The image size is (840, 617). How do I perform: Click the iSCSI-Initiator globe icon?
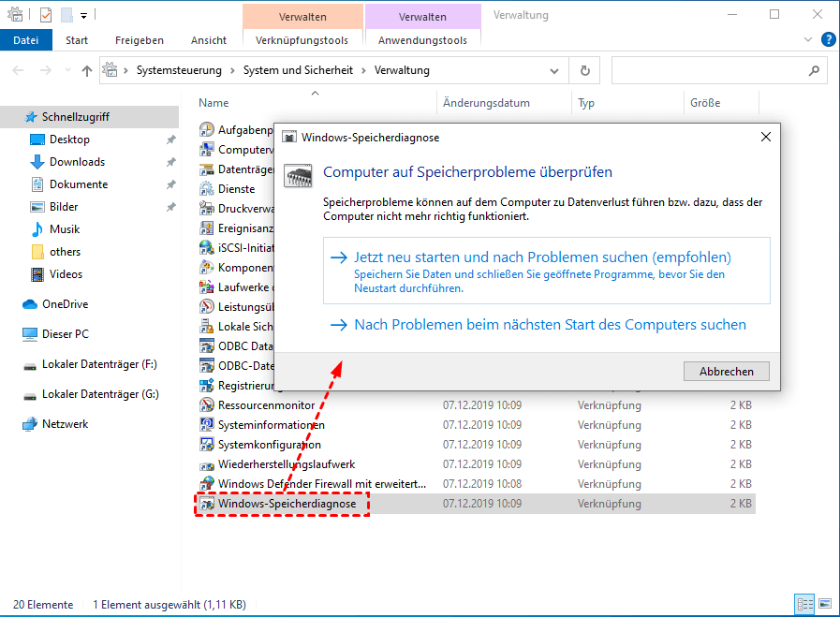[207, 248]
